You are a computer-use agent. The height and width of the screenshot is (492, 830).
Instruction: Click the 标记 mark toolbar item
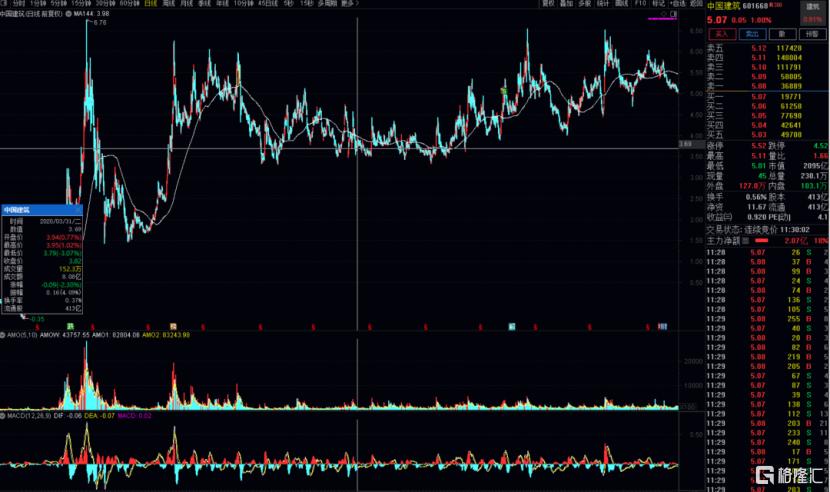click(x=658, y=3)
